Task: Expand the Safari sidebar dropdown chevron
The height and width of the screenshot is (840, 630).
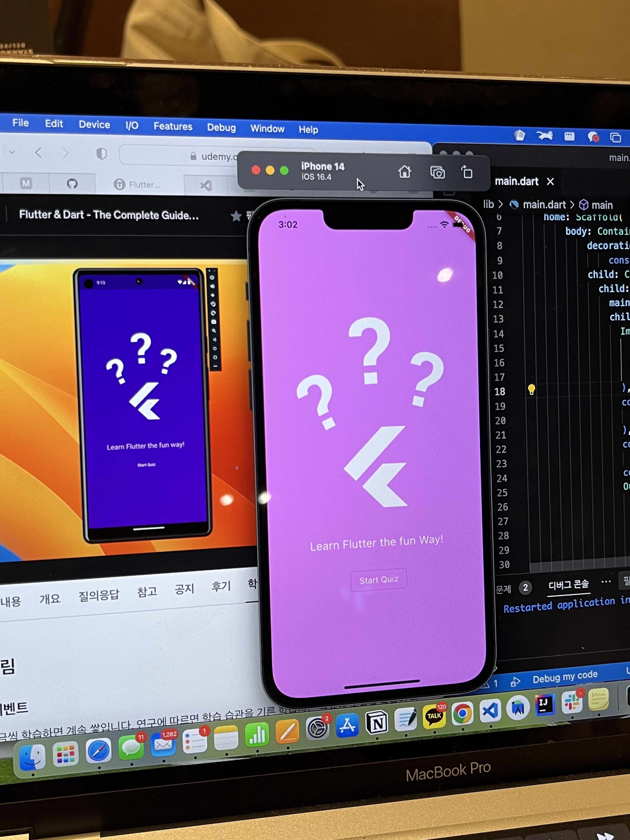Action: coord(12,152)
